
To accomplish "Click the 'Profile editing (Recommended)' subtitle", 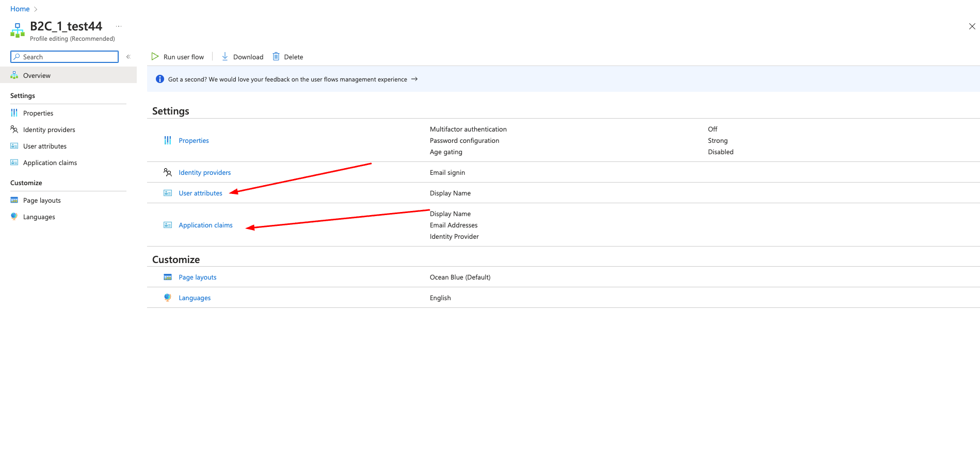I will tap(72, 39).
